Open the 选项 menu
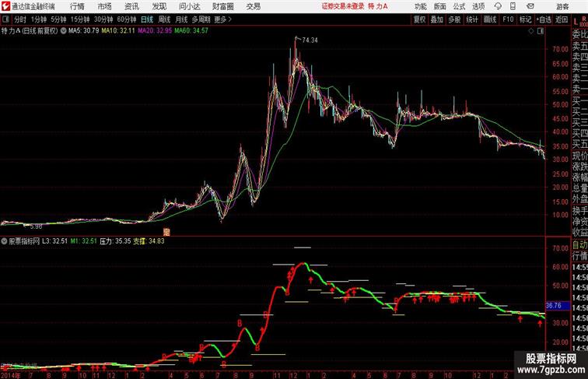 click(x=478, y=6)
